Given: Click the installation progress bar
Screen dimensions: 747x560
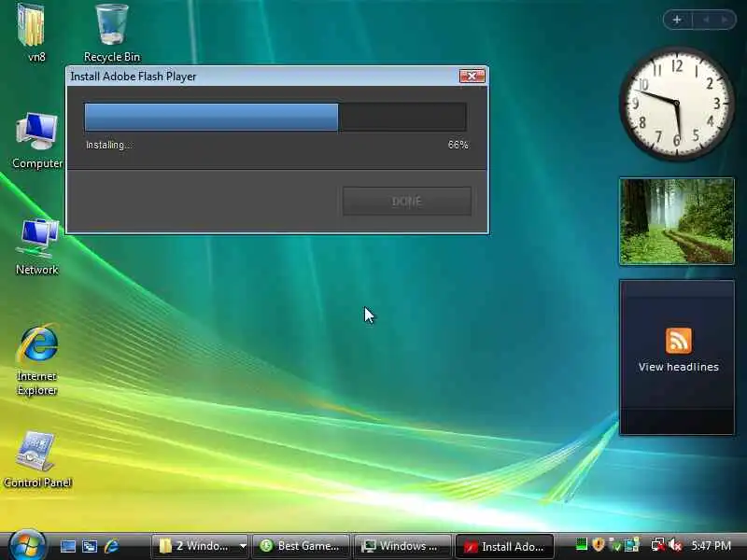Looking at the screenshot, I should 275,117.
